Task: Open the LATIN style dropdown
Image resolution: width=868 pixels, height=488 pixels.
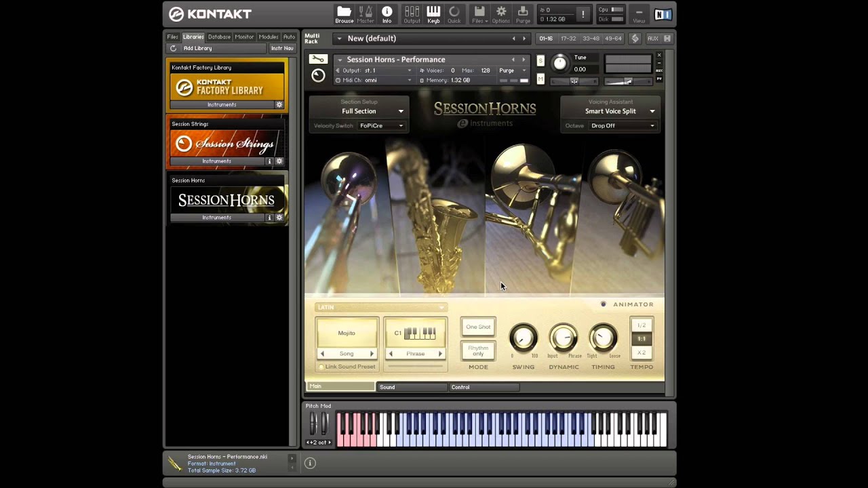Action: [x=380, y=307]
